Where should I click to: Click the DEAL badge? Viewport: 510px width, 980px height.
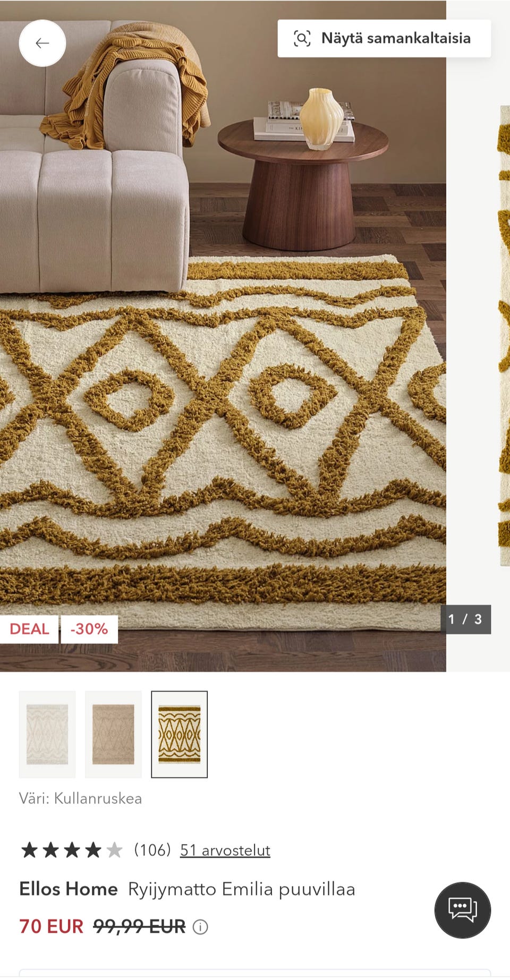click(29, 629)
